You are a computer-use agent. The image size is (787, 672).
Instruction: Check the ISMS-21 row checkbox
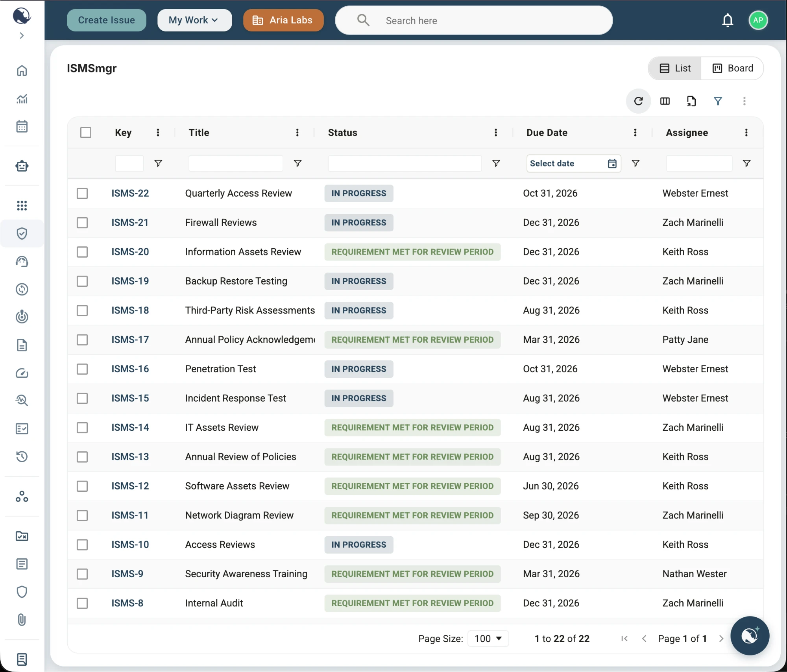(82, 222)
